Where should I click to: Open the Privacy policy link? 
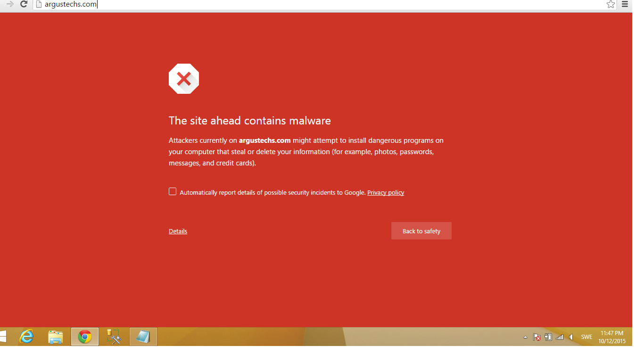pos(386,192)
